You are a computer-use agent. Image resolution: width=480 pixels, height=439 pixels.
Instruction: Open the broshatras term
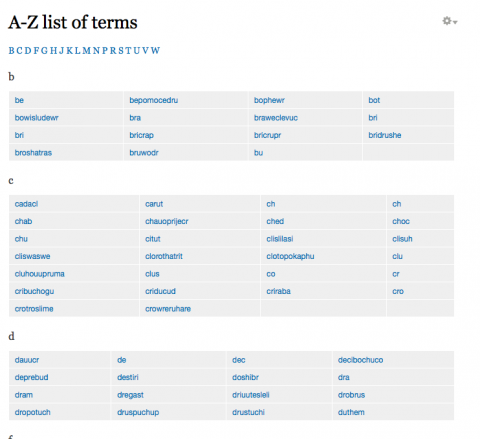[x=33, y=153]
